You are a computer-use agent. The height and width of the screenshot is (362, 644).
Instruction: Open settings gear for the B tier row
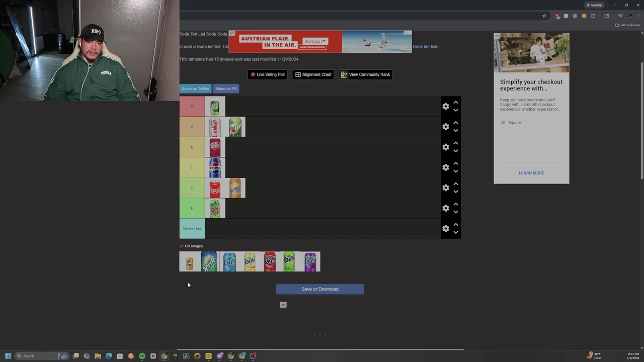point(445,147)
